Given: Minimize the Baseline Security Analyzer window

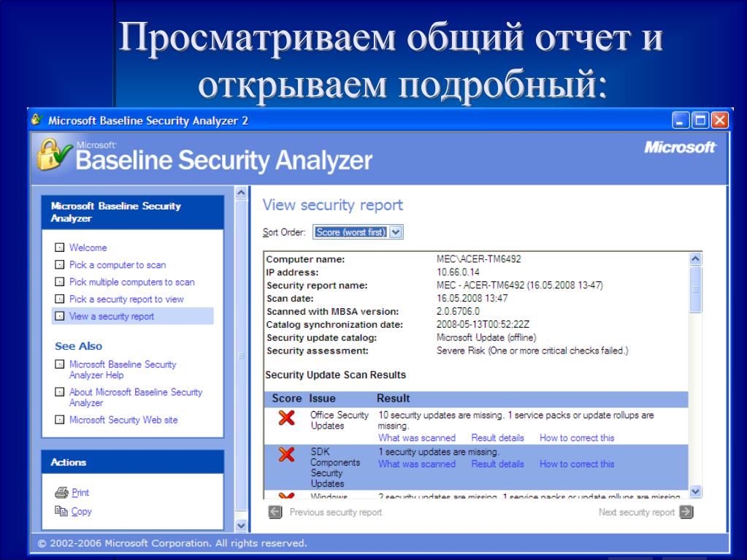Looking at the screenshot, I should coord(681,120).
